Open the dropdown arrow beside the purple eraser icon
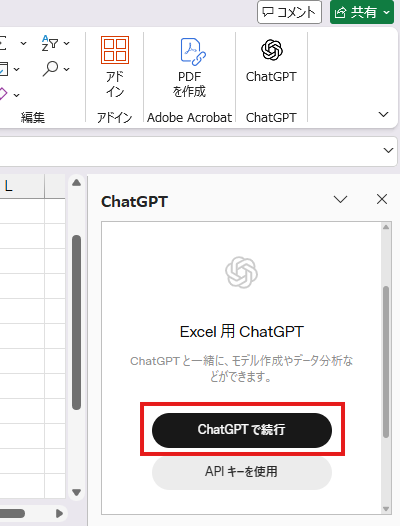Image resolution: width=400 pixels, height=526 pixels. pyautogui.click(x=16, y=95)
